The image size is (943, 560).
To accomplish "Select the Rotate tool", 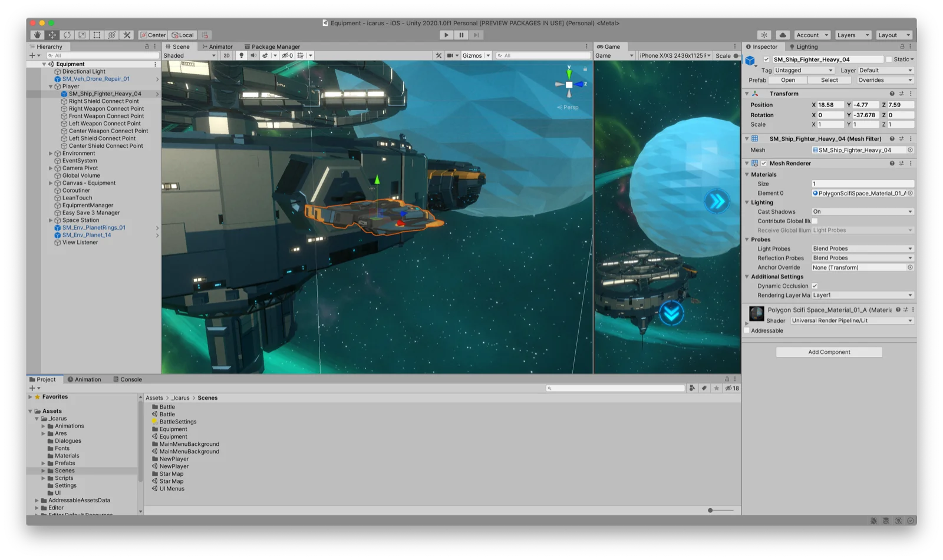I will 67,35.
